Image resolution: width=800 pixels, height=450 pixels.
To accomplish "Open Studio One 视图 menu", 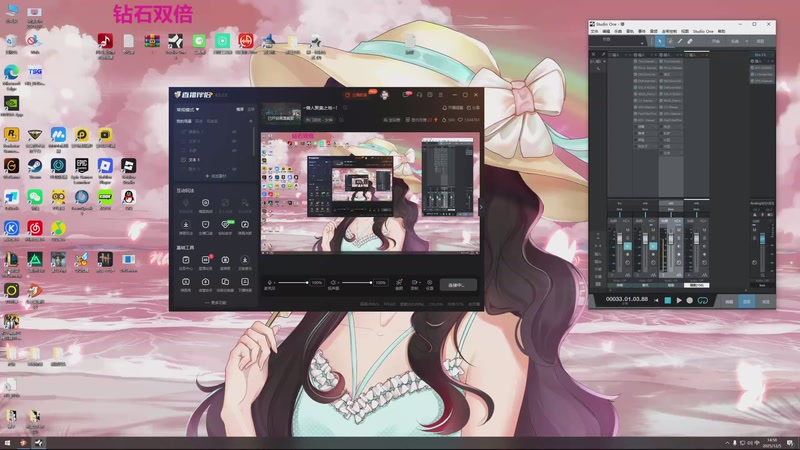I will (685, 32).
